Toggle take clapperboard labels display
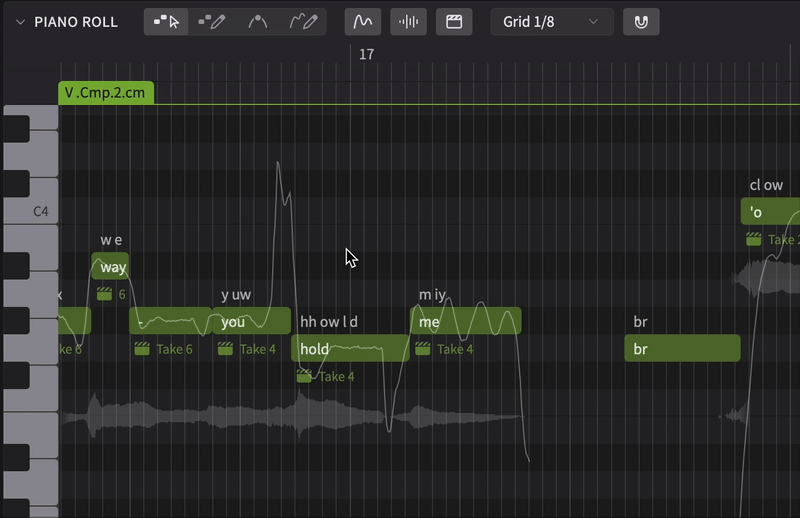The image size is (800, 518). (x=454, y=22)
